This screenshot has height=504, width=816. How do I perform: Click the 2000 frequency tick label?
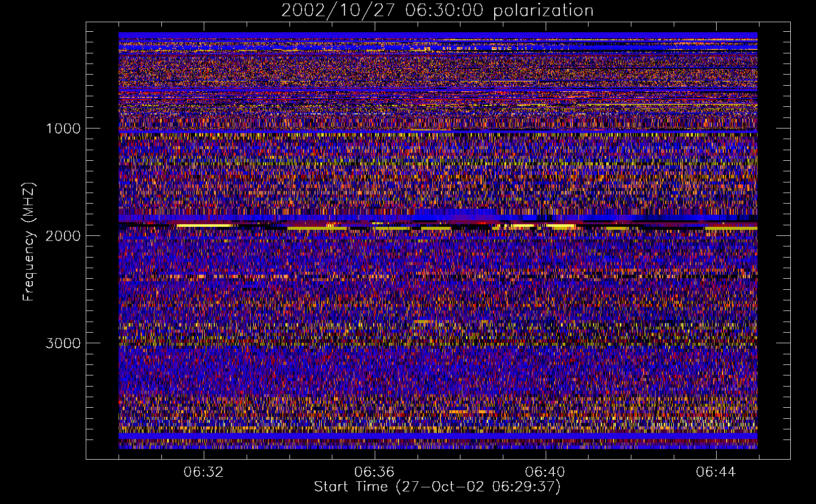(x=63, y=236)
